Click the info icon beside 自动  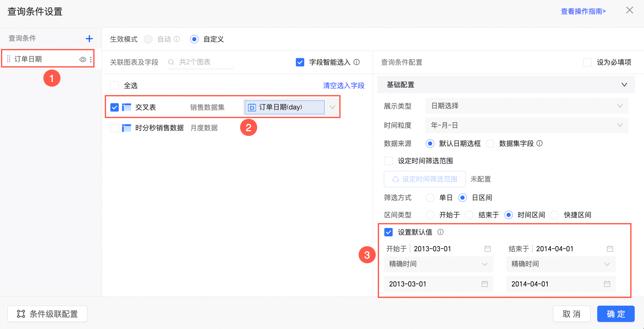177,39
